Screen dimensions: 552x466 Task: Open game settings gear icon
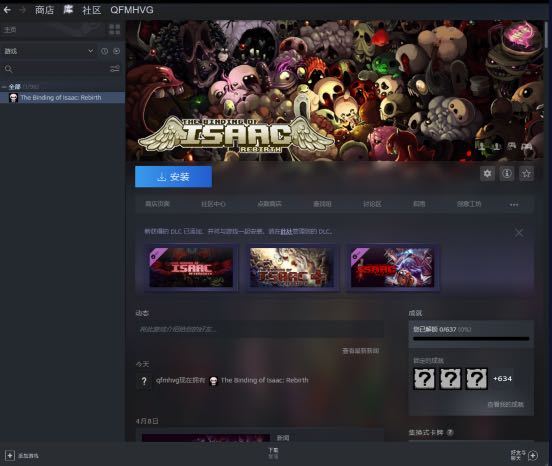pyautogui.click(x=488, y=174)
